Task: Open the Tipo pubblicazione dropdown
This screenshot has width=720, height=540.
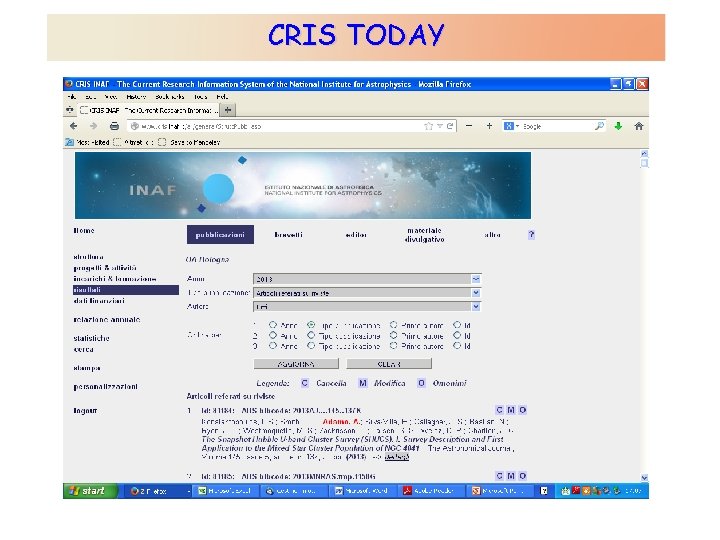Action: point(367,292)
